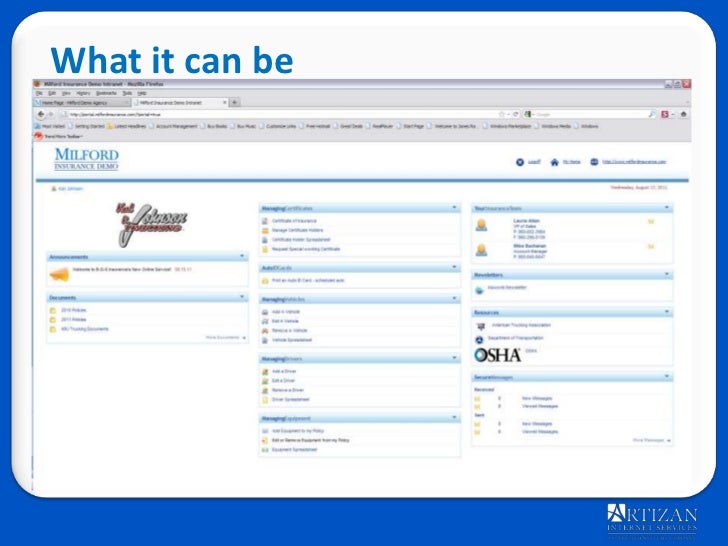Click the Equipment Spreadsheet icon

pyautogui.click(x=265, y=450)
